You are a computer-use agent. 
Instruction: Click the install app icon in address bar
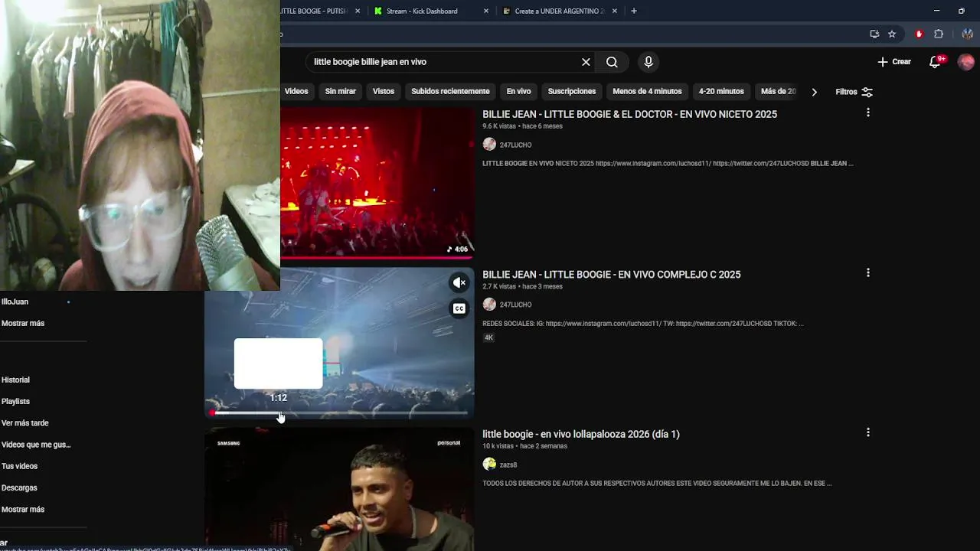(874, 34)
